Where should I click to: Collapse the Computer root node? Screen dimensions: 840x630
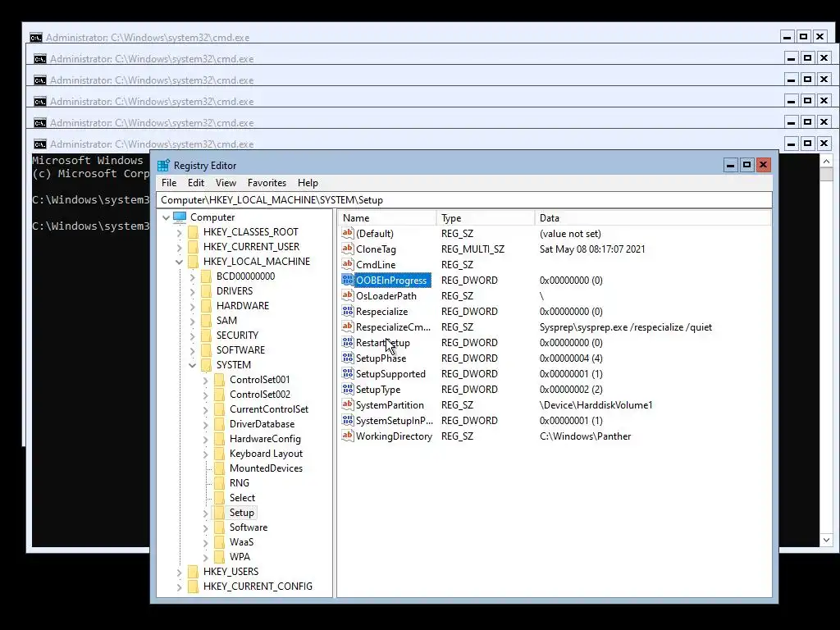(166, 217)
